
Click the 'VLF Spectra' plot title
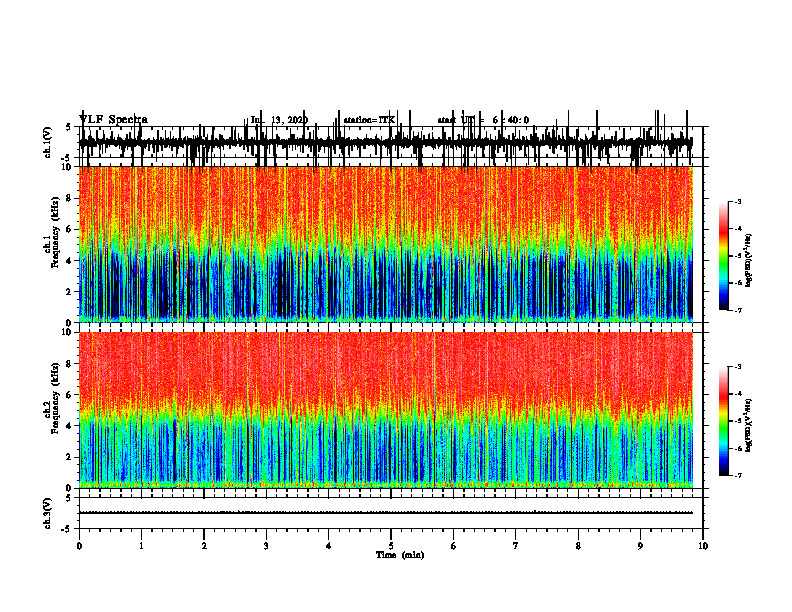(x=113, y=120)
